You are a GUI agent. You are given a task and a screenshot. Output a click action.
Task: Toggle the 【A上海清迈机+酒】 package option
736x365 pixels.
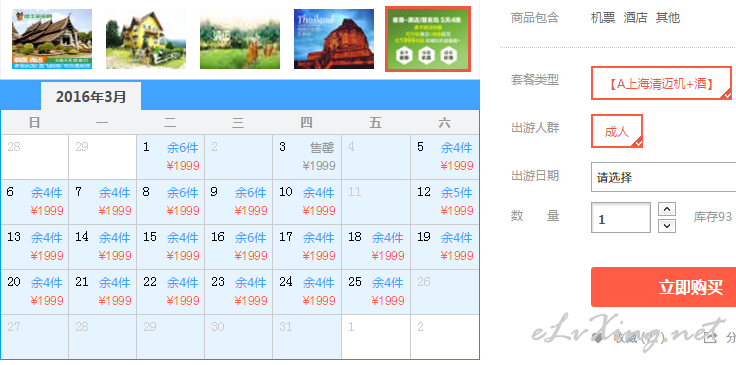[661, 84]
